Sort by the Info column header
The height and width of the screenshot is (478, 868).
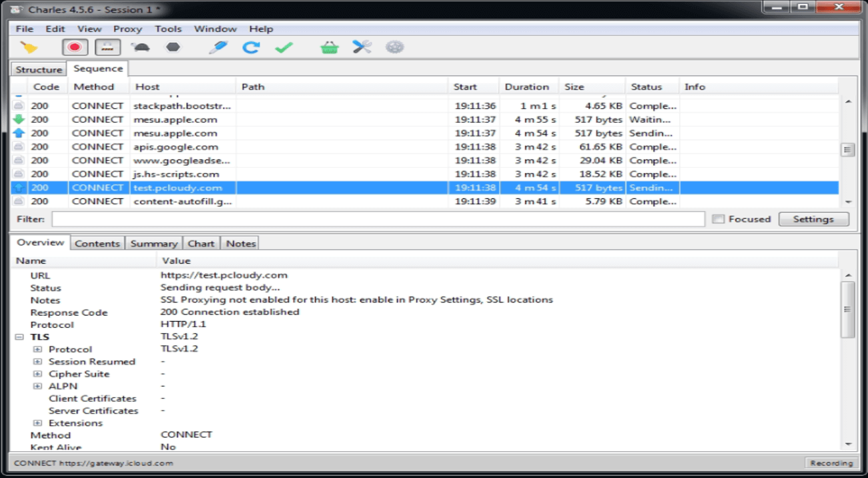[759, 87]
